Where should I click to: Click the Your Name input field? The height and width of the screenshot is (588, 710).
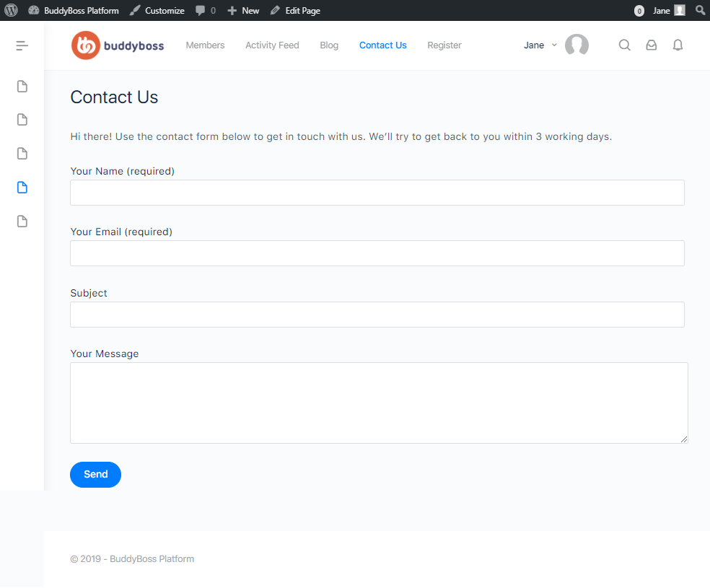click(377, 193)
